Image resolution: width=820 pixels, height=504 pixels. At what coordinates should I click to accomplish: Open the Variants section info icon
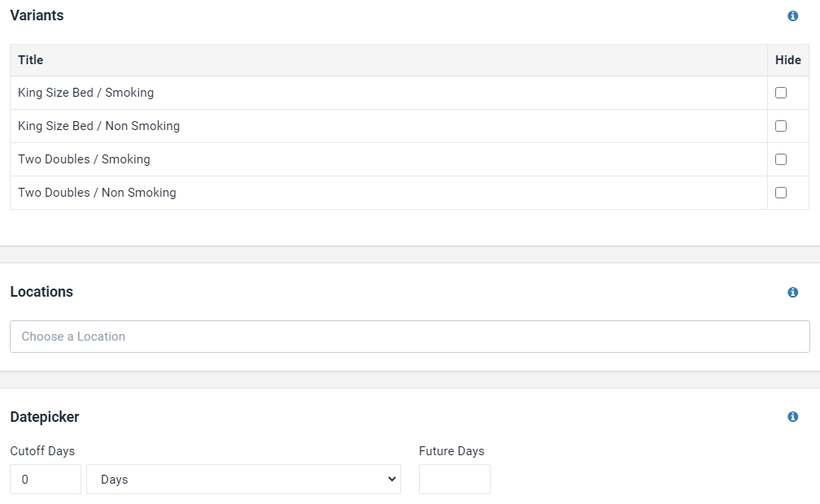[793, 16]
